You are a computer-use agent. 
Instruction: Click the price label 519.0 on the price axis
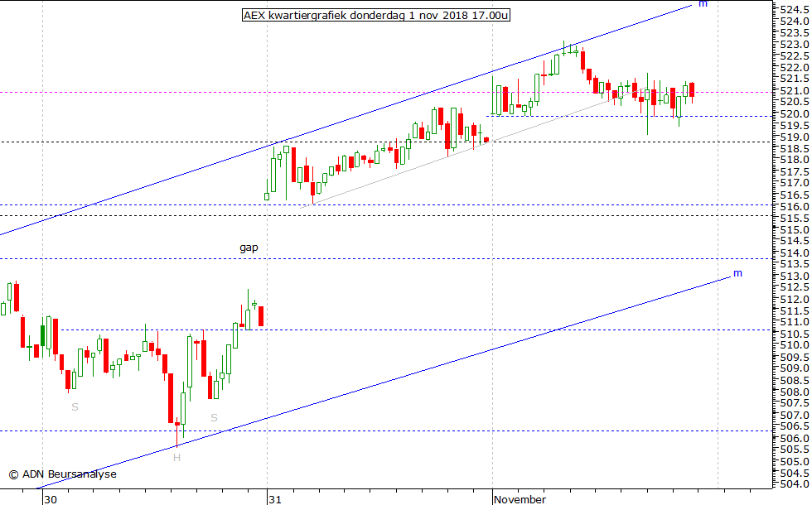pyautogui.click(x=795, y=137)
